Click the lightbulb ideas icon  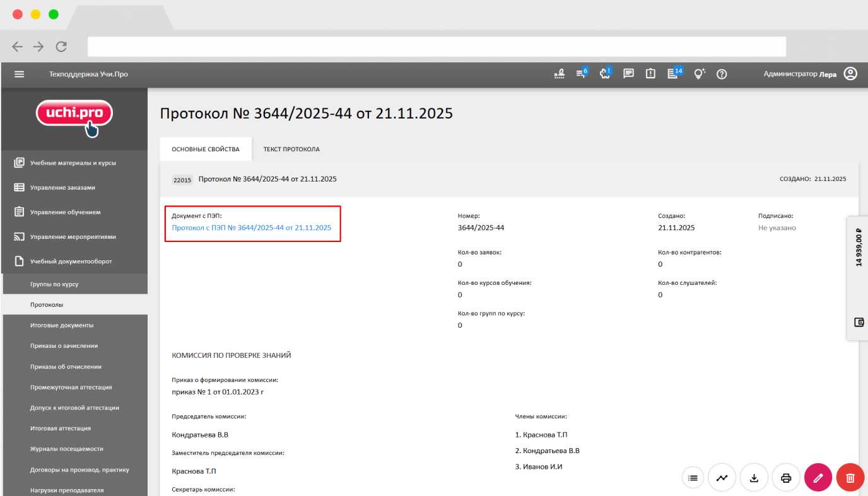(x=699, y=74)
